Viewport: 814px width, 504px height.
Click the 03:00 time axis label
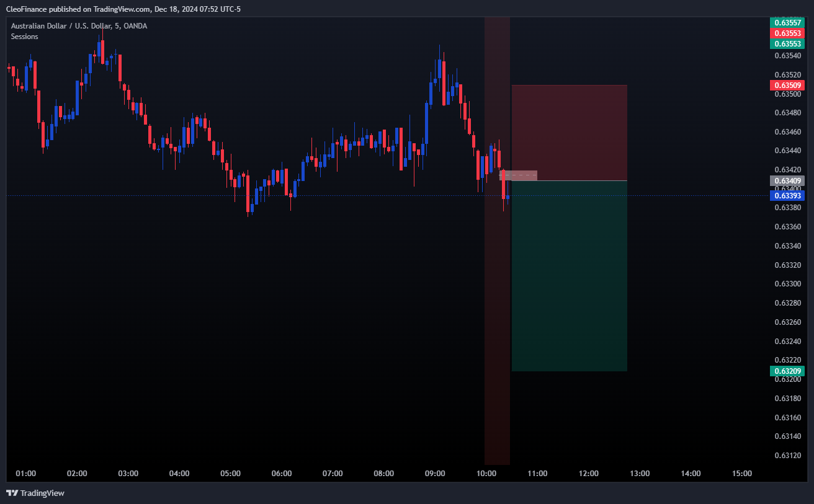(x=128, y=474)
